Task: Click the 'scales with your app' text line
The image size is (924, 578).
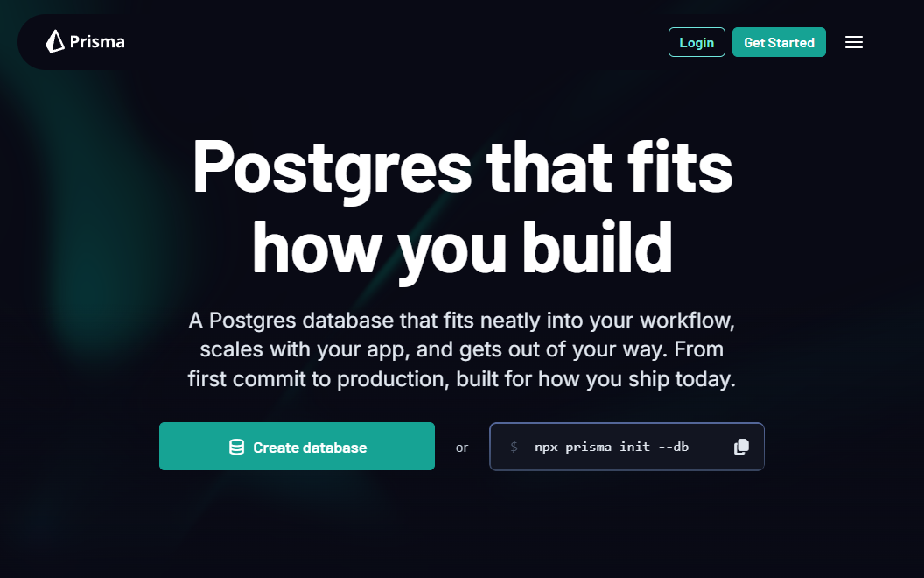Action: tap(461, 349)
